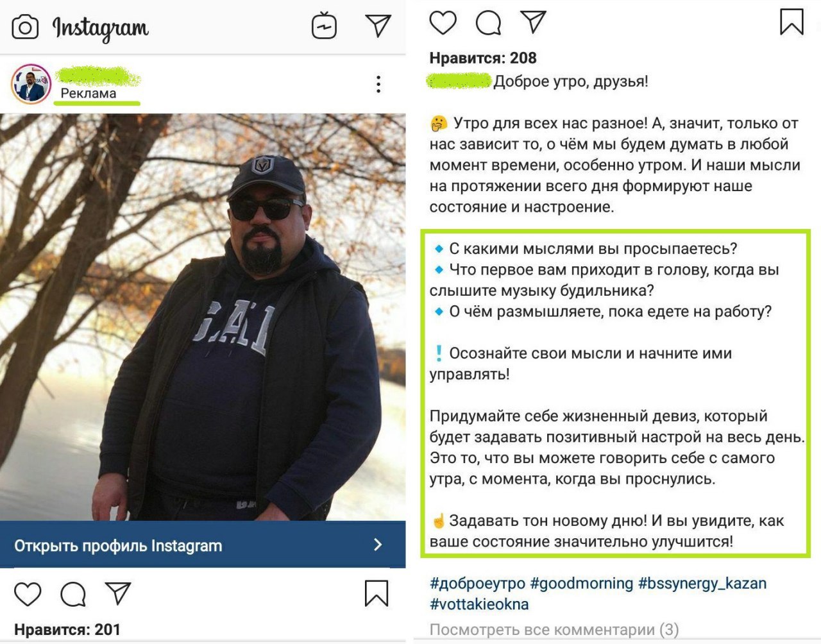This screenshot has height=644, width=821.
Task: Share using paper plane above Нравится: 208
Action: tap(533, 22)
